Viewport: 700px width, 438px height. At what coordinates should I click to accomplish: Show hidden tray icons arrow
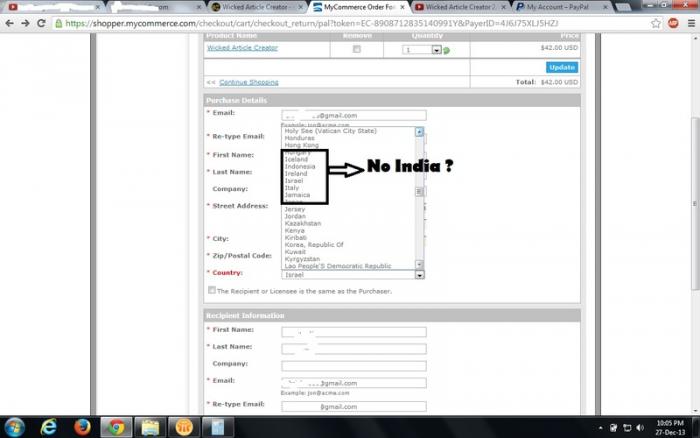600,428
